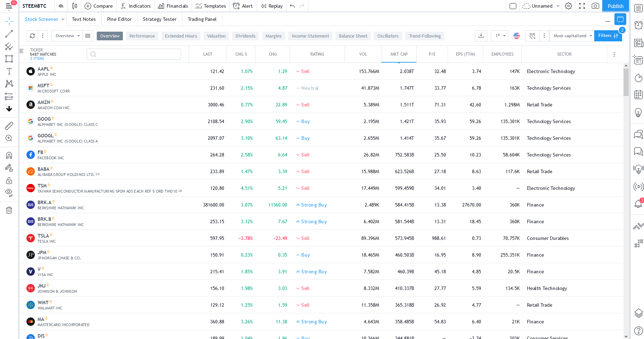This screenshot has width=644, height=339.
Task: Select the text annotation tool
Action: click(9, 71)
